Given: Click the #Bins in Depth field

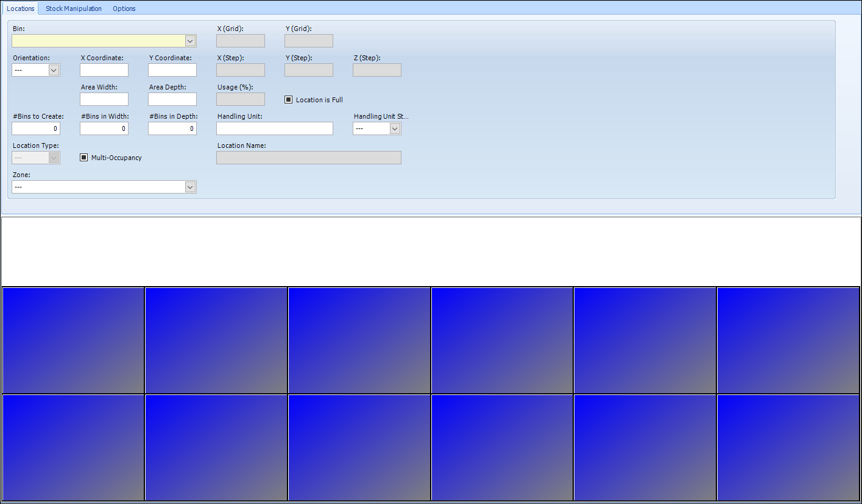Looking at the screenshot, I should pyautogui.click(x=172, y=128).
